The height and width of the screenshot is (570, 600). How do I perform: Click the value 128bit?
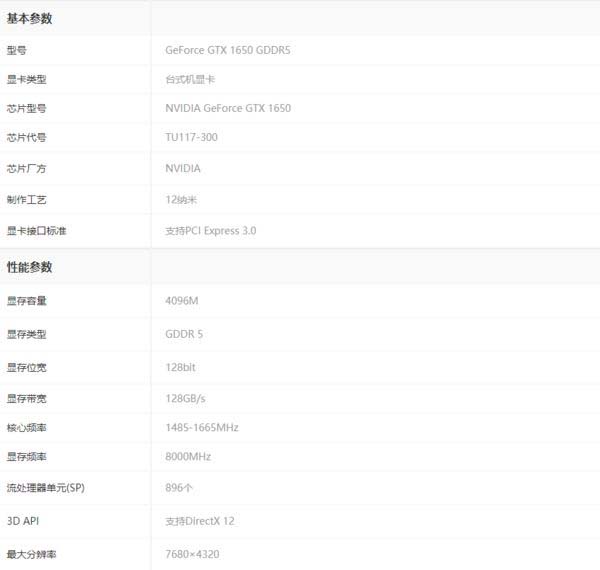(x=180, y=367)
